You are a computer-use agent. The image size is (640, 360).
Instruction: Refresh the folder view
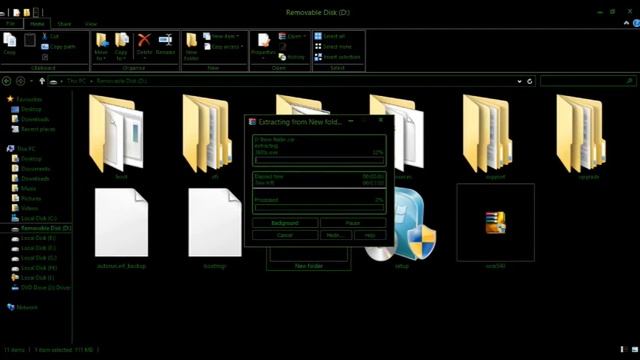[529, 81]
